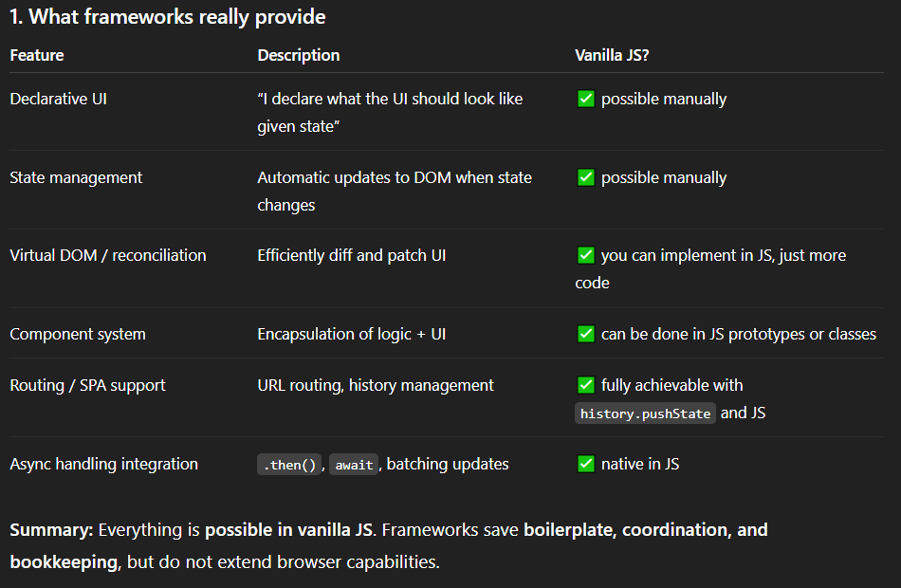Click the green checkmark in Declarative UI row
Image resolution: width=901 pixels, height=588 pixels.
pyautogui.click(x=586, y=99)
